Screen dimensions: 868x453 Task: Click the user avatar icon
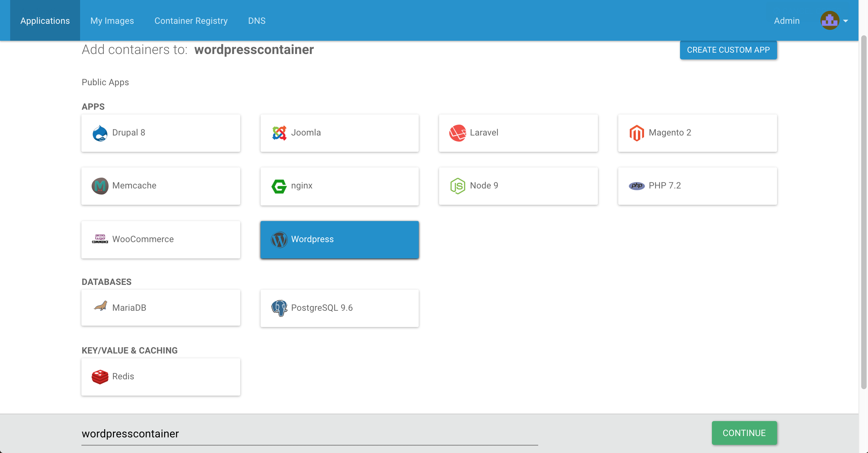coord(830,20)
